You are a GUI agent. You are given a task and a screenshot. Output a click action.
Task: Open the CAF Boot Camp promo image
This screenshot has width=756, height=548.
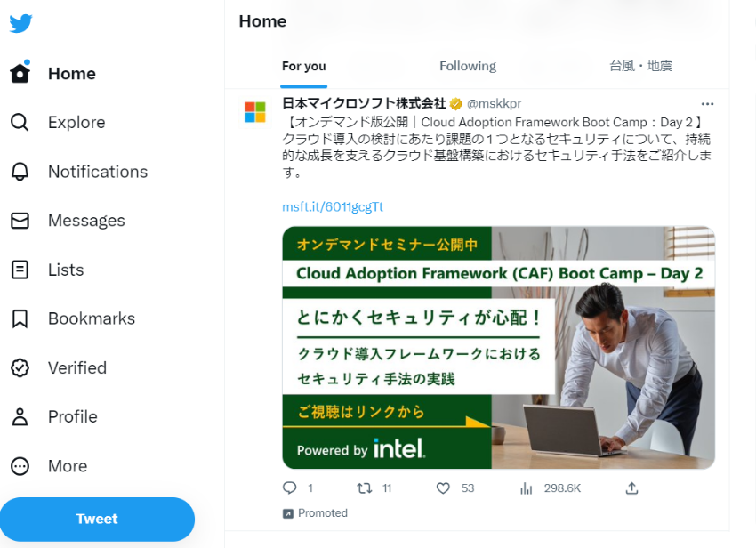[499, 347]
